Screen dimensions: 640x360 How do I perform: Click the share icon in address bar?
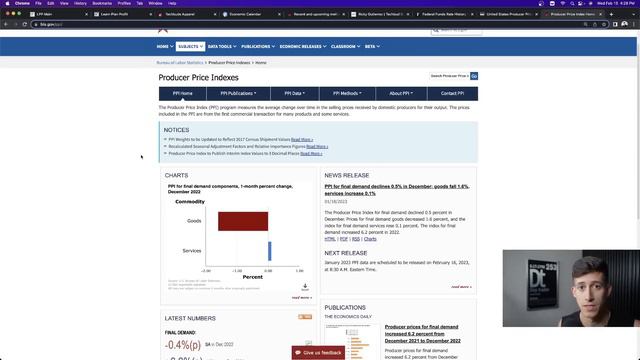coord(595,24)
